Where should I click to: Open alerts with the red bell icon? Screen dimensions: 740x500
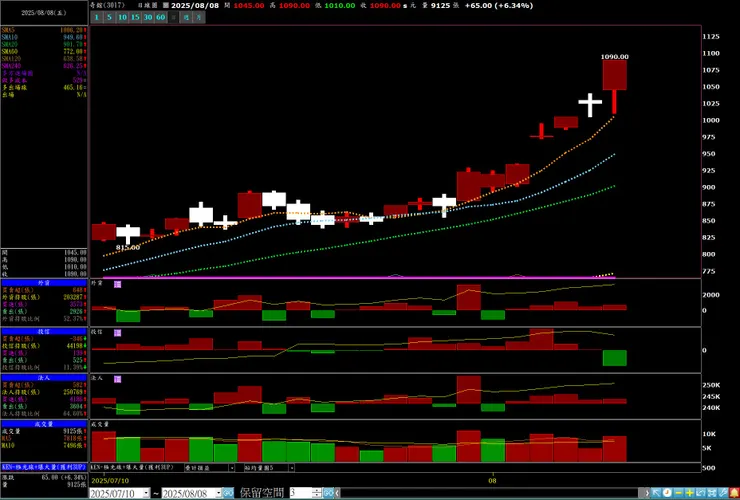tap(734, 493)
